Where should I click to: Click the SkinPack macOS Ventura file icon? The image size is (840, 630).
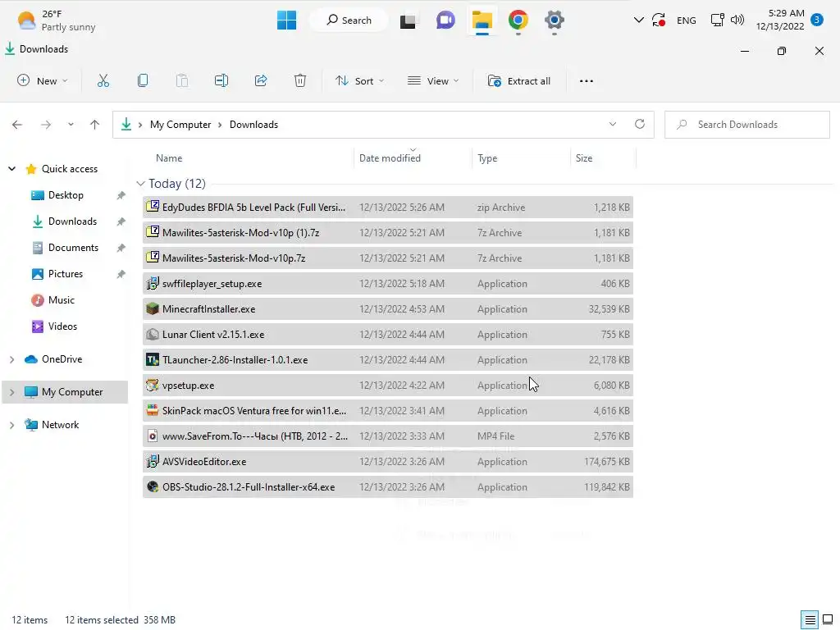(x=153, y=411)
